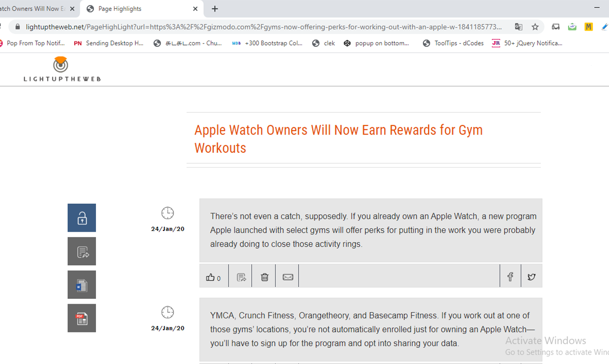The height and width of the screenshot is (364, 609).
Task: Open a new browser tab
Action: coord(215,9)
